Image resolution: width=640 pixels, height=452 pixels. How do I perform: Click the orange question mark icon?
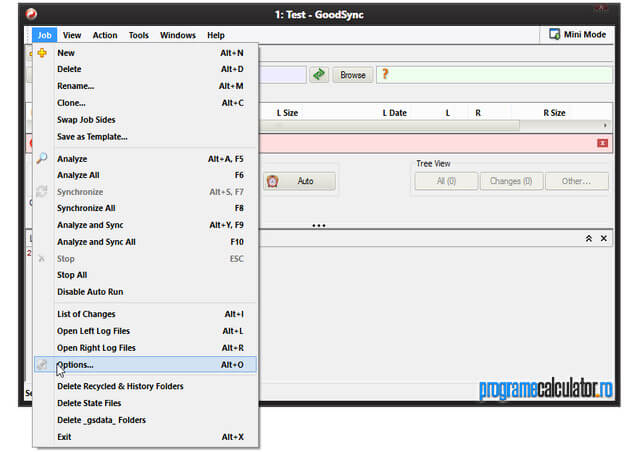(385, 74)
